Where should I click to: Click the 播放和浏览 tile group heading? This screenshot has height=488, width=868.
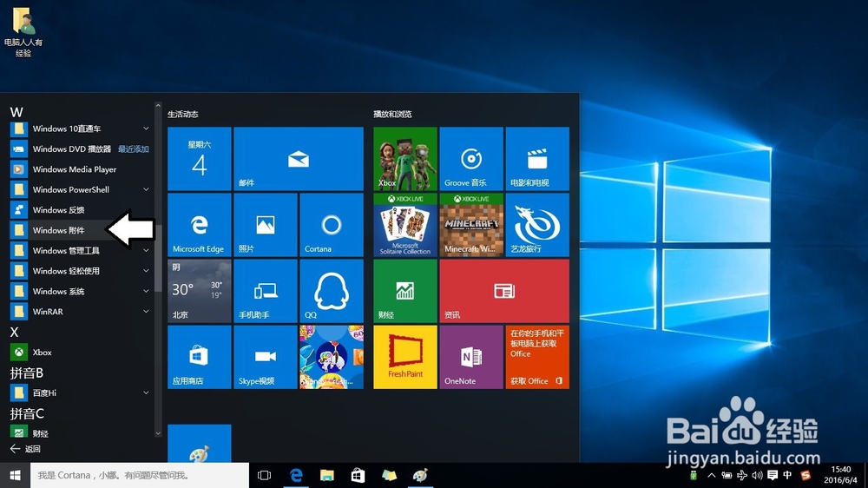click(392, 114)
